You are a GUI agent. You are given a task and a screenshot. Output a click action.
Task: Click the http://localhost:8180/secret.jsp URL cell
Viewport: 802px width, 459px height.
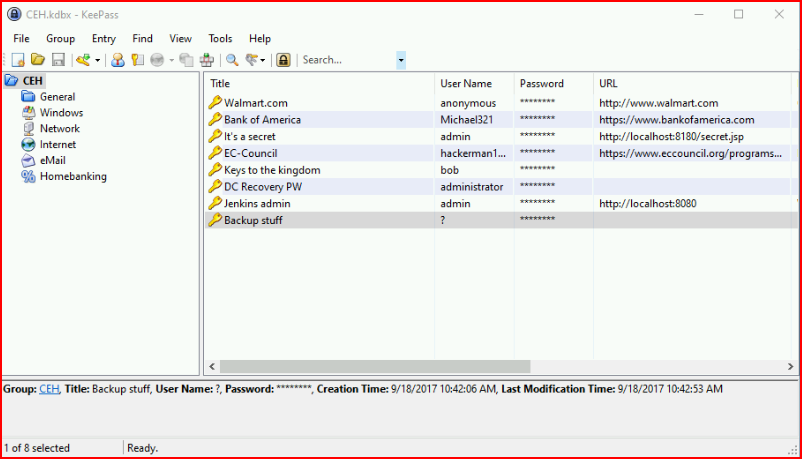(x=671, y=137)
